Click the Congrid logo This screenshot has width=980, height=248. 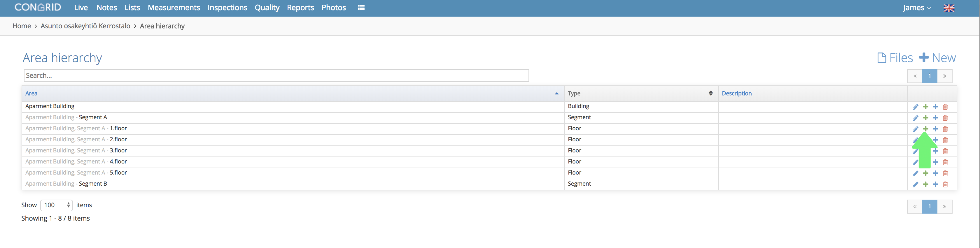click(x=38, y=7)
